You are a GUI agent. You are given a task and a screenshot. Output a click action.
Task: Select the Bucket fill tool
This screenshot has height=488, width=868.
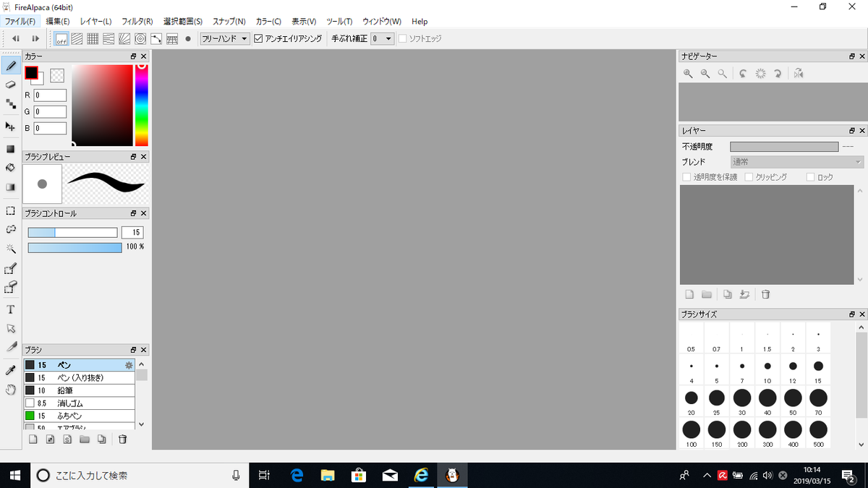(10, 168)
